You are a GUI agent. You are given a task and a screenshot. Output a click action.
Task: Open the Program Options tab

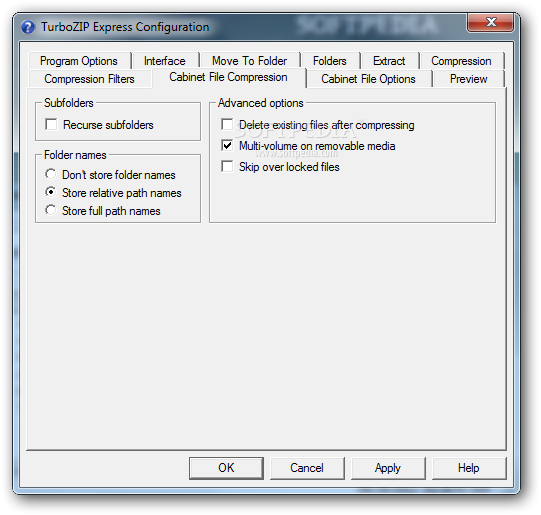click(x=79, y=61)
